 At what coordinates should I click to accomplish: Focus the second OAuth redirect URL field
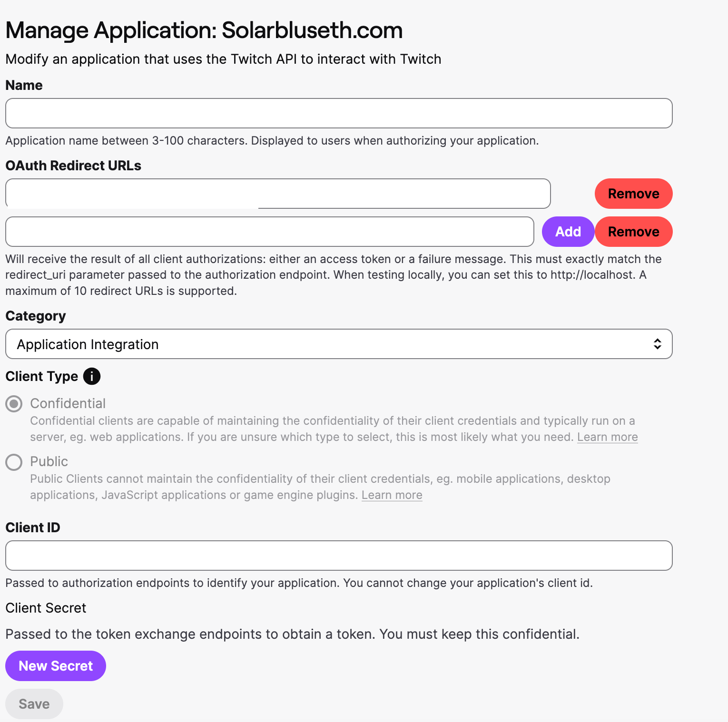(x=270, y=232)
